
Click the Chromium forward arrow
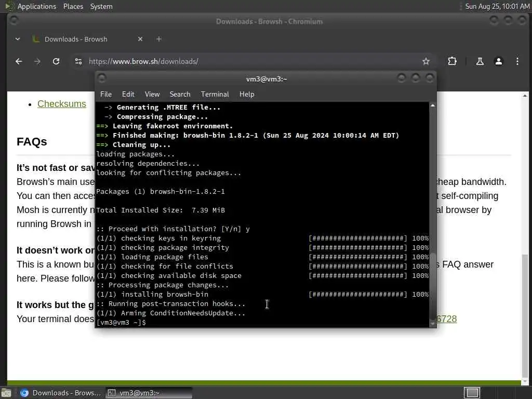coord(37,61)
